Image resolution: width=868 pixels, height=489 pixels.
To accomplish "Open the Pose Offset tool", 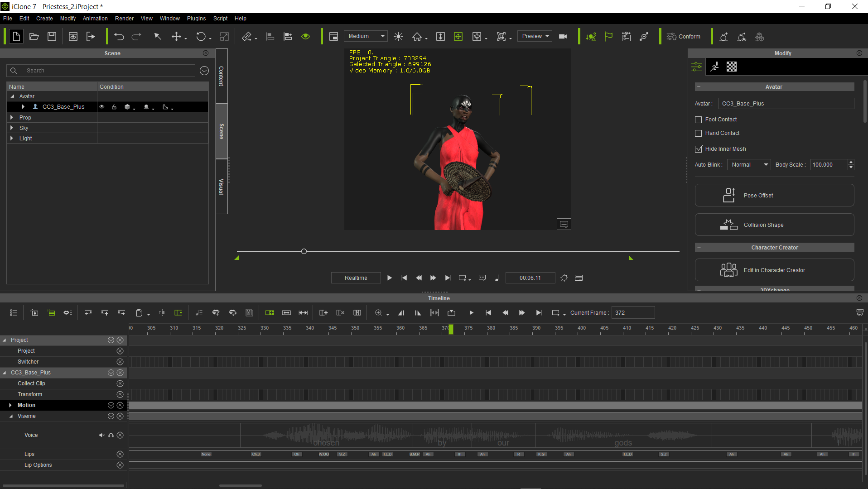I will tap(774, 196).
